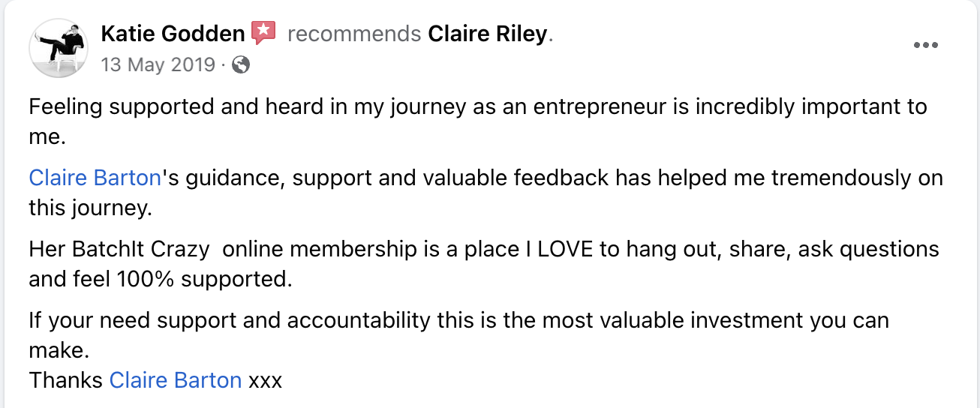
Task: Visit the Claire Riley page link
Action: coord(487,34)
